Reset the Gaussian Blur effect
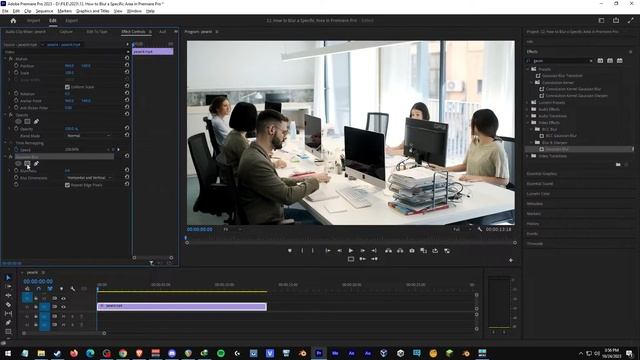640x360 pixels. click(127, 156)
